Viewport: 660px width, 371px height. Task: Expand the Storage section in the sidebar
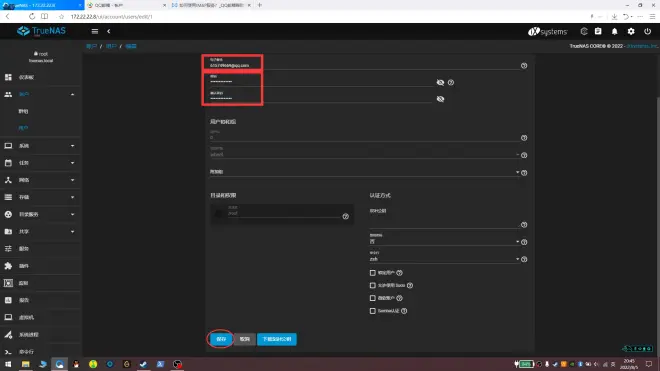coord(40,197)
